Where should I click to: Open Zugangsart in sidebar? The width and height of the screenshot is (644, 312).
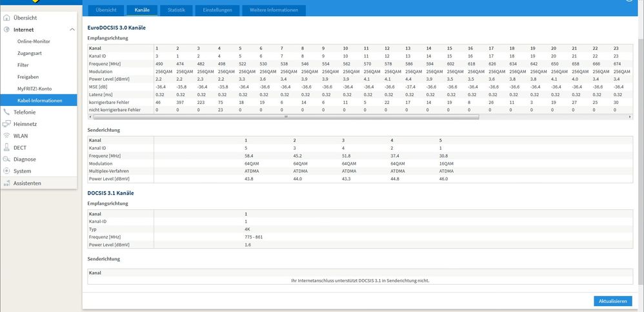[x=30, y=54]
